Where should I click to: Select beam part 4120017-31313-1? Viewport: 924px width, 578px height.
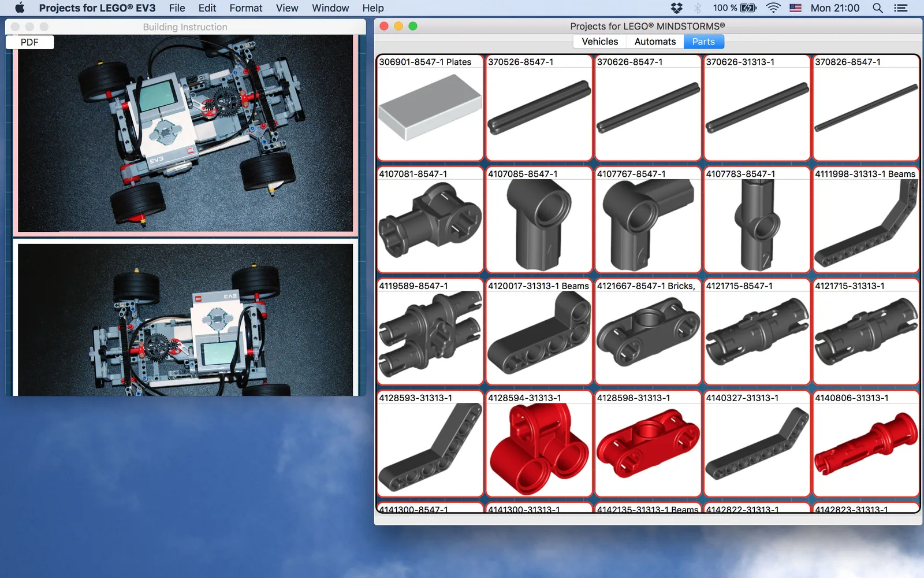coord(539,332)
